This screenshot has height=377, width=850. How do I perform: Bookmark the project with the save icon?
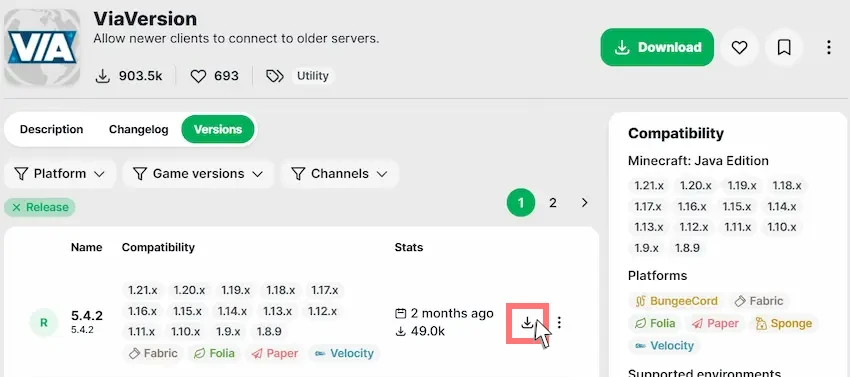click(x=784, y=48)
